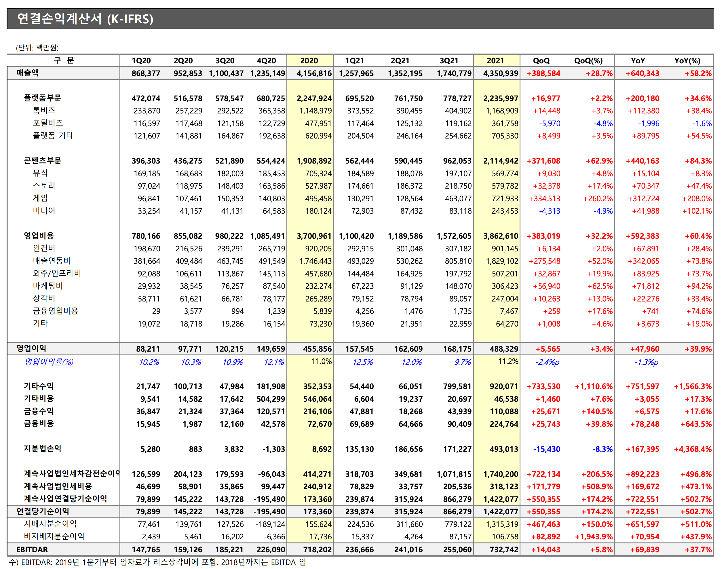Click the 2020 yellow column header
This screenshot has width=728, height=569.
coord(309,61)
